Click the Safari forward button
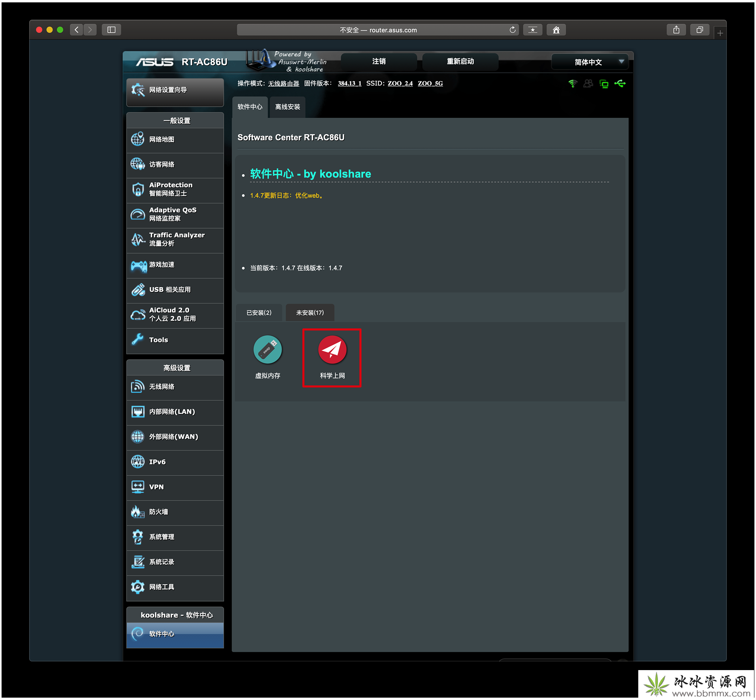This screenshot has width=756, height=700. point(90,30)
